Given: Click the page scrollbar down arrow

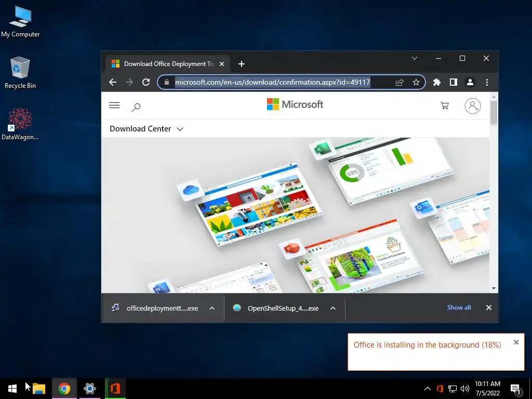Looking at the screenshot, I should coord(494,288).
